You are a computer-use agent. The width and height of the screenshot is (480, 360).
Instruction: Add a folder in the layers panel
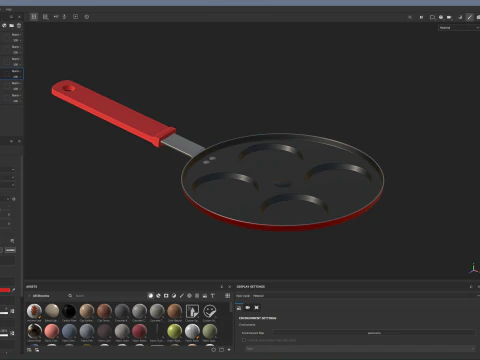click(x=12, y=25)
